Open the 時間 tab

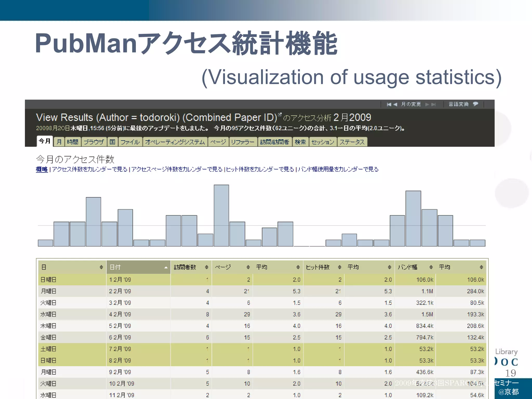click(73, 142)
